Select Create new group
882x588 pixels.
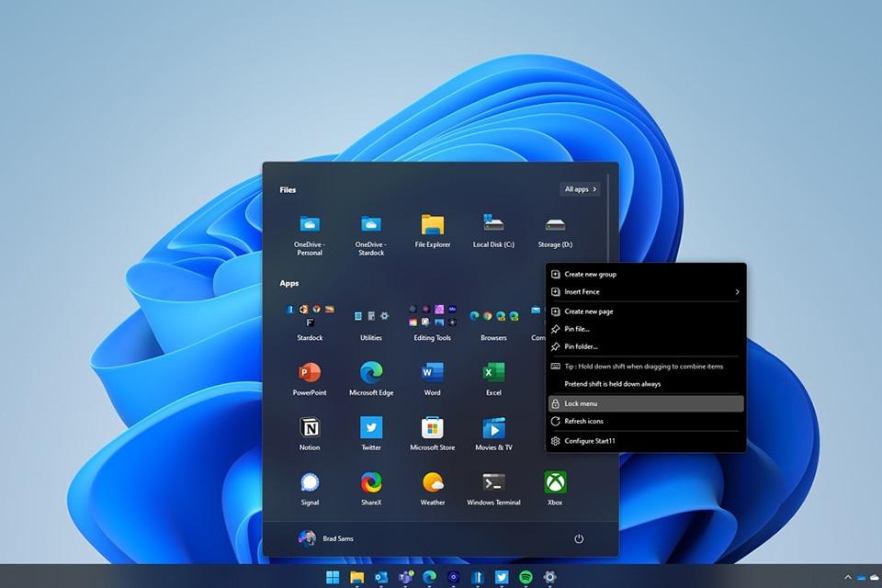pyautogui.click(x=646, y=274)
